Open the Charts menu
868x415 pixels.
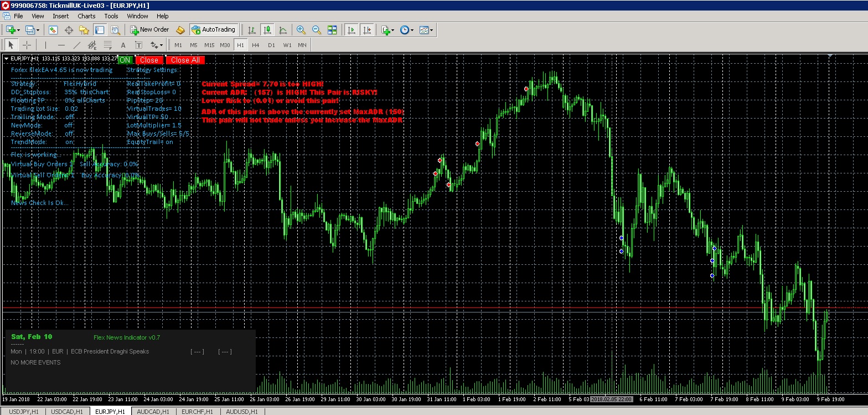(86, 16)
